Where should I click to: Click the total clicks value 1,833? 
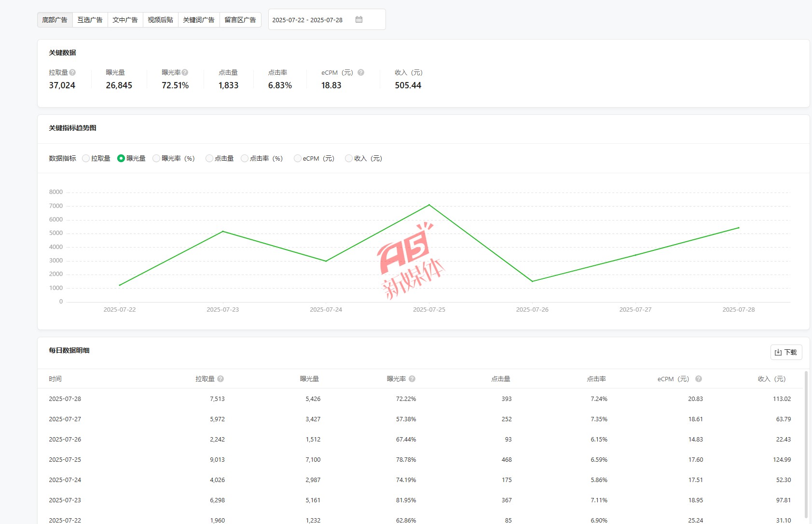(x=228, y=85)
